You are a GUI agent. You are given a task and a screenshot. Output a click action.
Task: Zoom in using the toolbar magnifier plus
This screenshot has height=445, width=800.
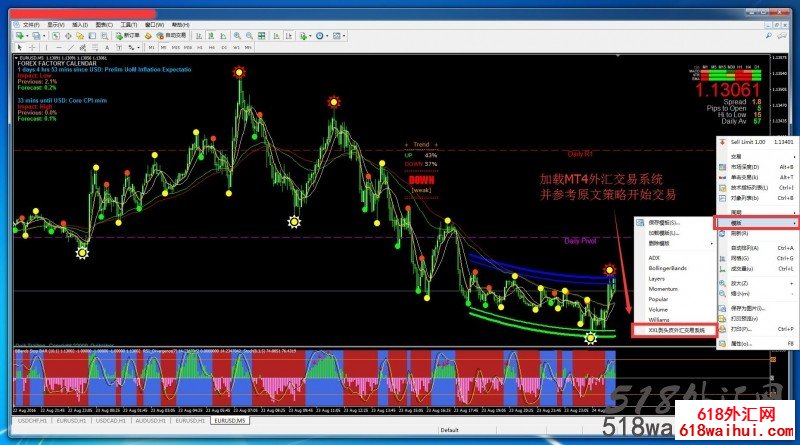(237, 36)
